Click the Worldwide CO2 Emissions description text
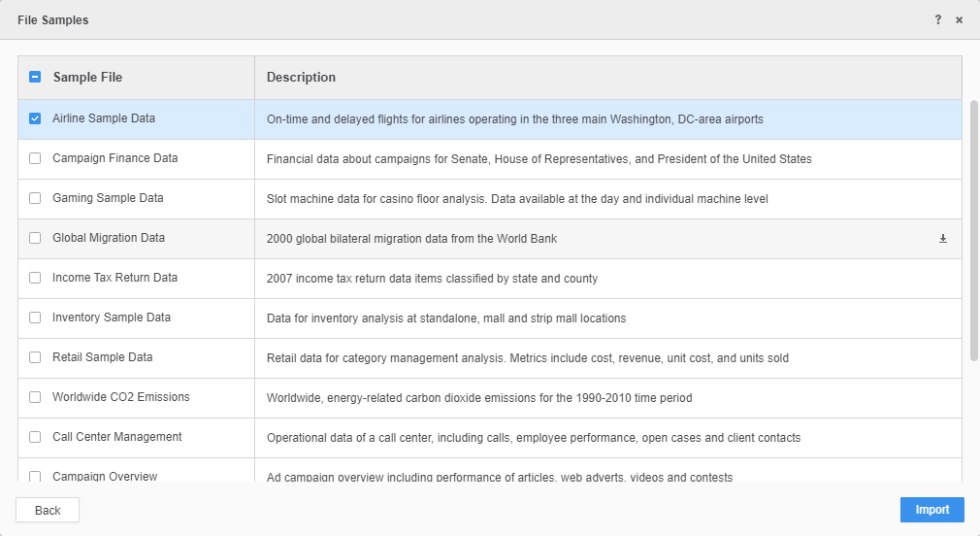 click(x=478, y=397)
